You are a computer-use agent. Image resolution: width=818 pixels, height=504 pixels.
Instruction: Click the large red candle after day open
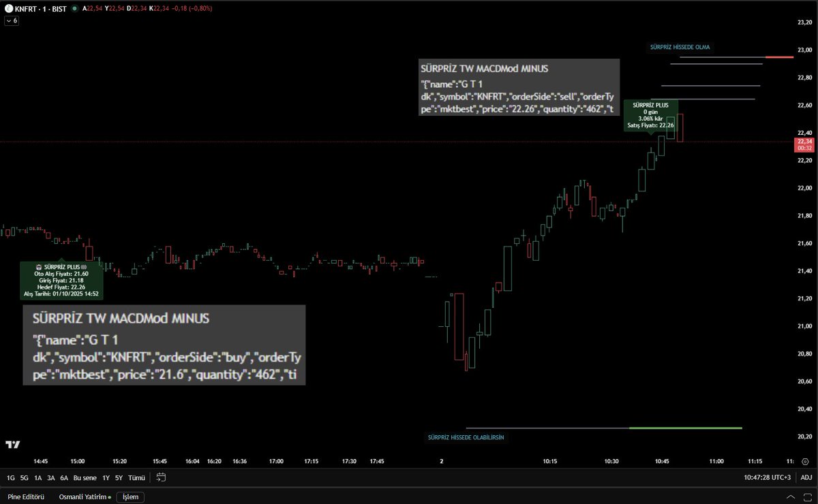point(459,326)
